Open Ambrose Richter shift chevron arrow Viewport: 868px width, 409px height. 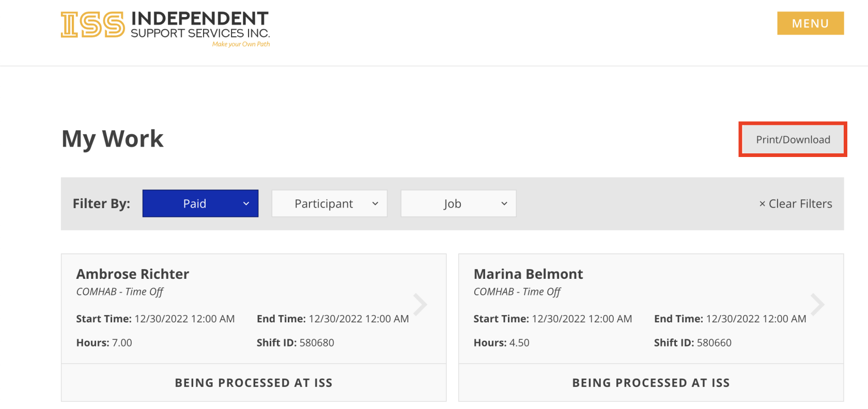click(x=420, y=304)
